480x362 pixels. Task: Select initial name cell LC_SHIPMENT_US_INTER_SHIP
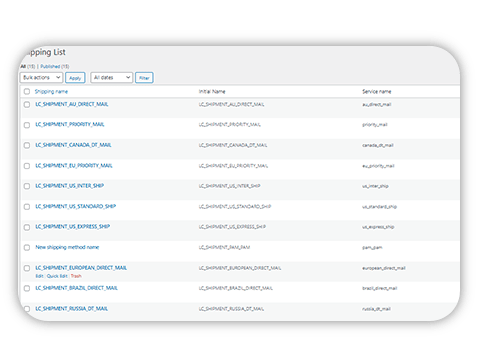[x=230, y=186]
